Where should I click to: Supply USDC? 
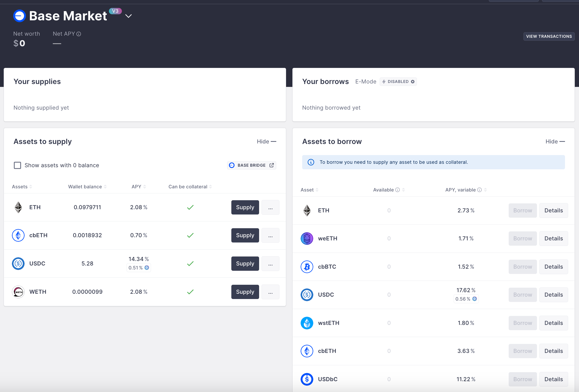coord(245,264)
